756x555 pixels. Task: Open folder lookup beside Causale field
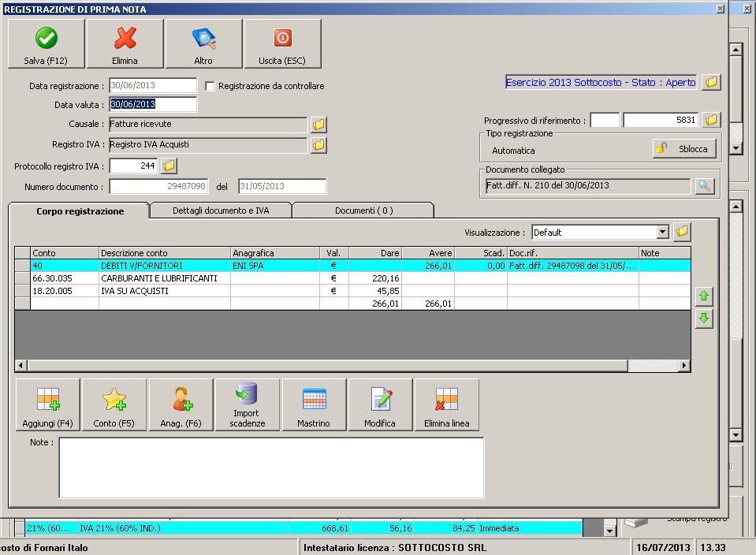point(318,125)
